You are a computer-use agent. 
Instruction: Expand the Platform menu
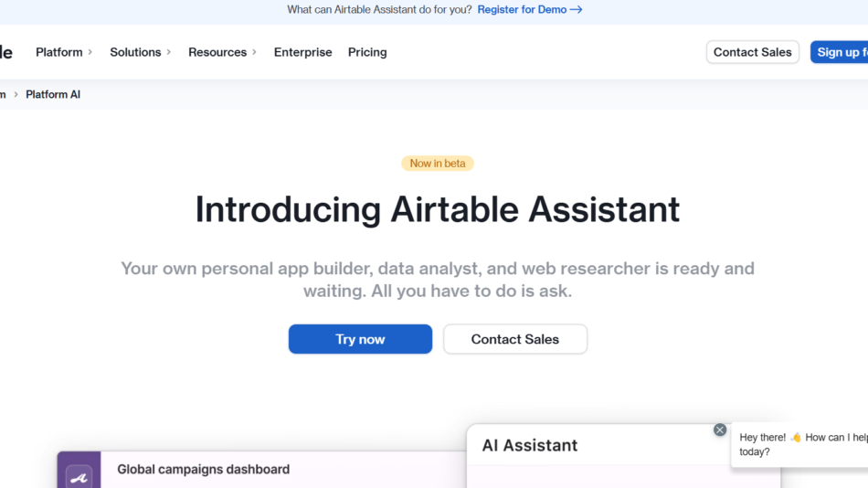pos(64,52)
